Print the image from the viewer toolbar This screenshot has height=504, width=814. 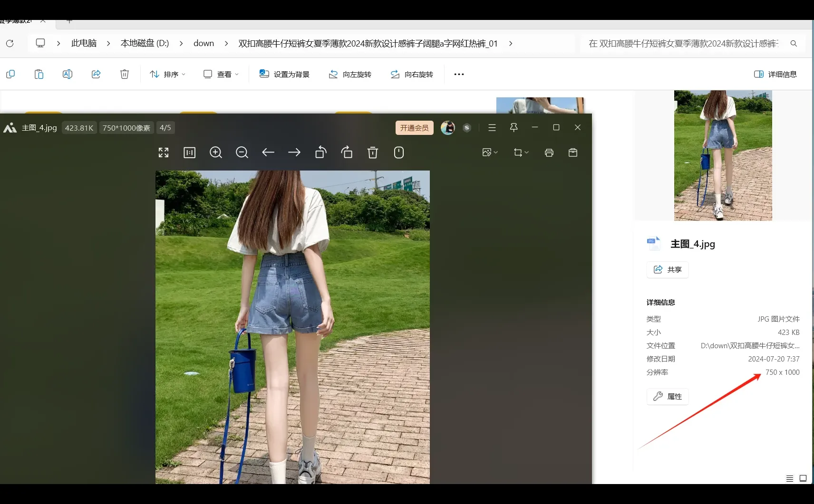pyautogui.click(x=549, y=152)
